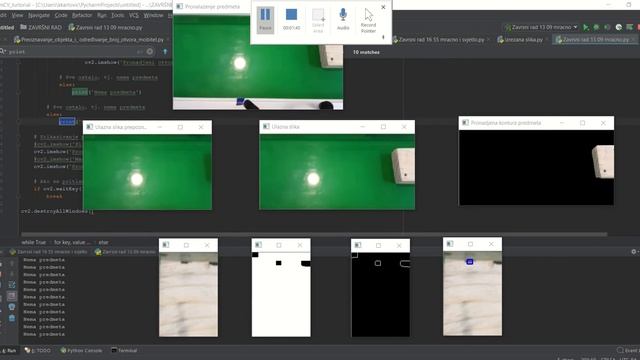The height and width of the screenshot is (360, 640).
Task: Run with coverage icon in toolbar
Action: [607, 27]
